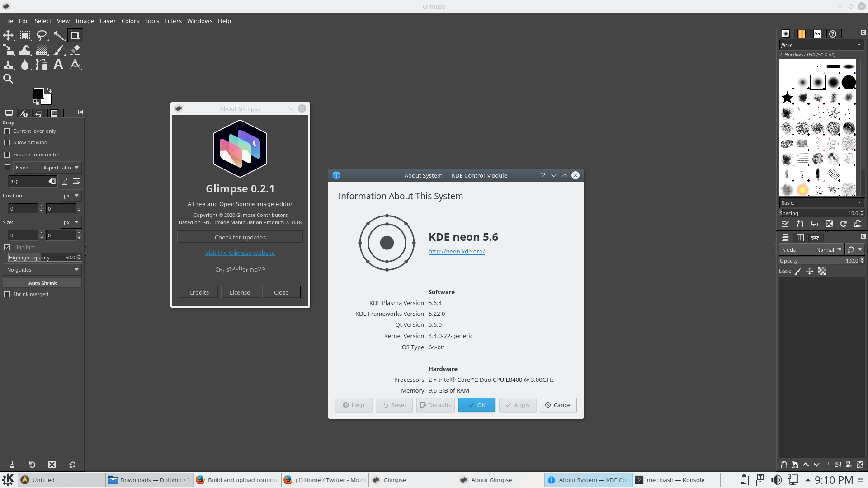Toggle 'Current layer only' checkbox

click(x=7, y=131)
